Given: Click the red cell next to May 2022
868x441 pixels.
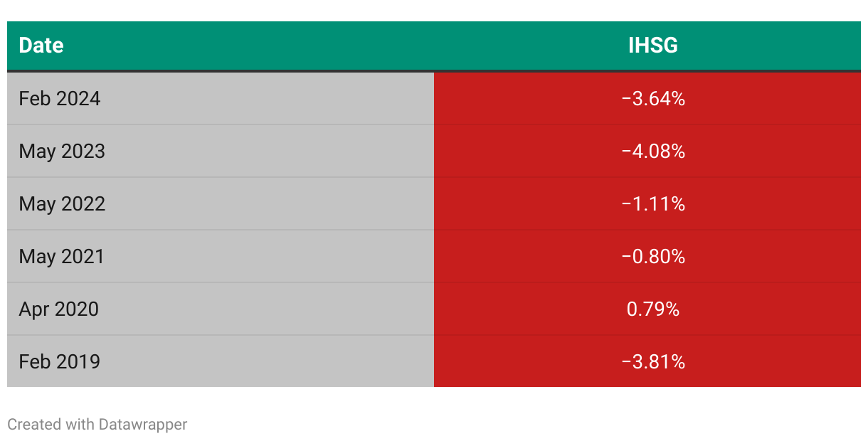Looking at the screenshot, I should click(647, 203).
